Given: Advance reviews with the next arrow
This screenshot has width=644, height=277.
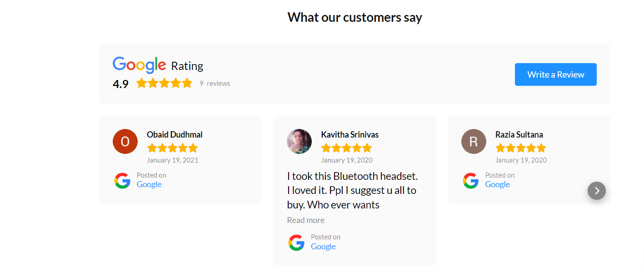Looking at the screenshot, I should [597, 191].
